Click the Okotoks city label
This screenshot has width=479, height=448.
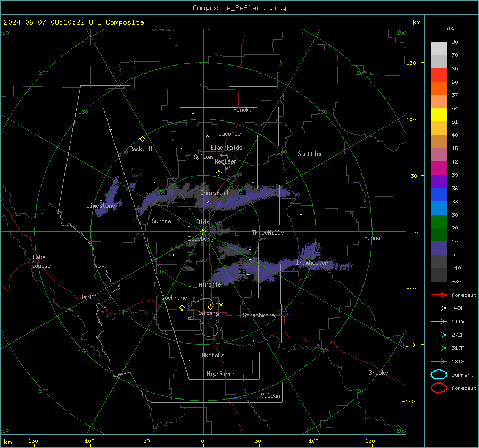[213, 355]
